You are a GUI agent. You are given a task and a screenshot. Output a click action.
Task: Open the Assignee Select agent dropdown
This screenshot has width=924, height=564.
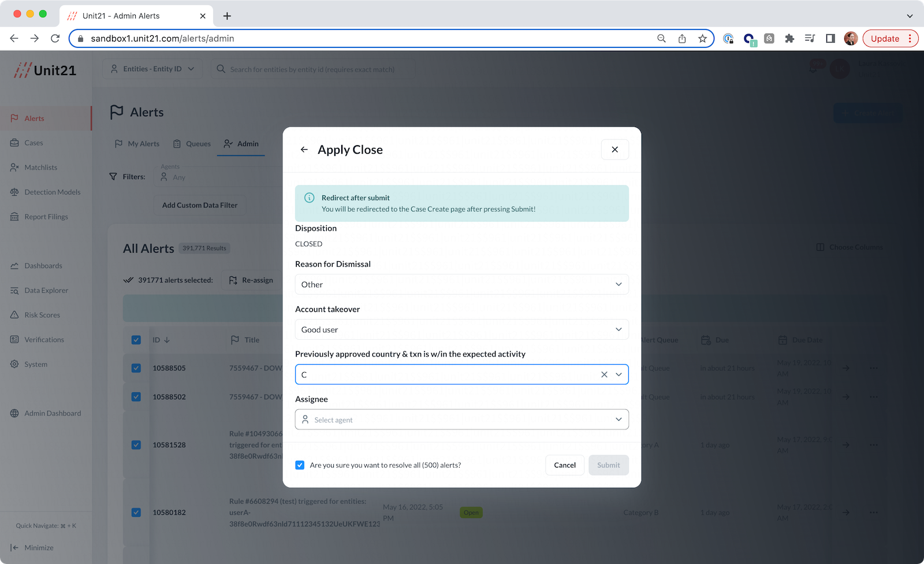pos(462,420)
